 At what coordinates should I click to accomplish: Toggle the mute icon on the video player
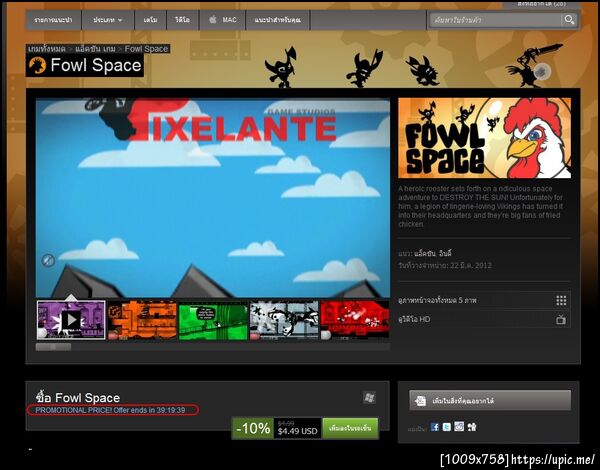(48, 260)
